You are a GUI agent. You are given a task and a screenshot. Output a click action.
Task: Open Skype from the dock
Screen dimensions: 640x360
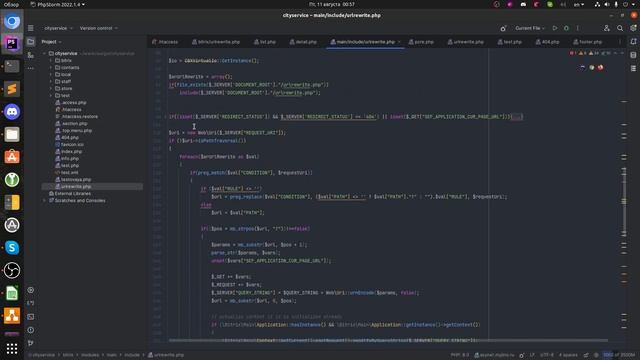click(x=12, y=247)
